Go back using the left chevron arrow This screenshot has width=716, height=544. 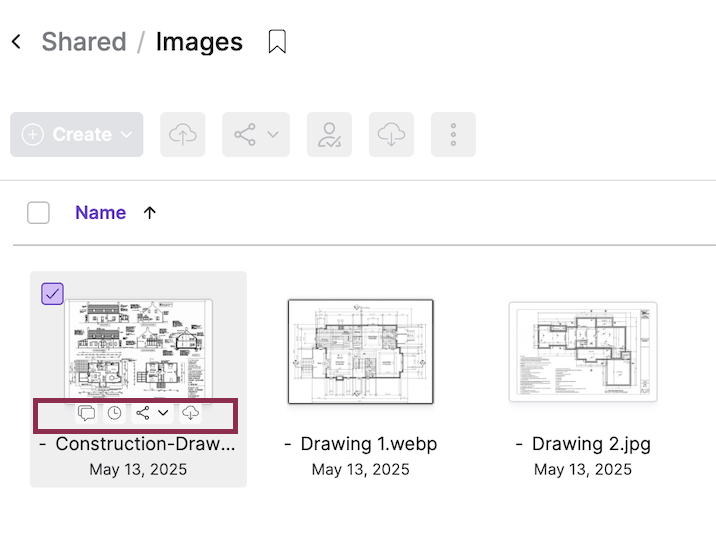pyautogui.click(x=16, y=42)
